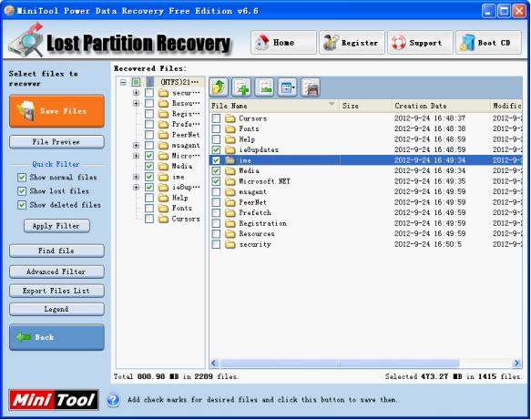Uncheck the Microsoft.NET folder in file list
This screenshot has width=531, height=420.
(216, 181)
